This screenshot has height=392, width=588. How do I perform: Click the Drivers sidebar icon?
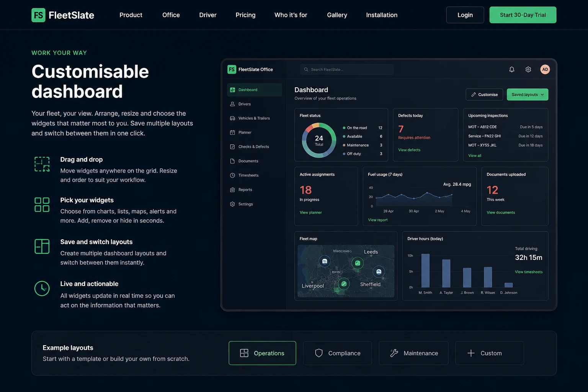(x=232, y=104)
